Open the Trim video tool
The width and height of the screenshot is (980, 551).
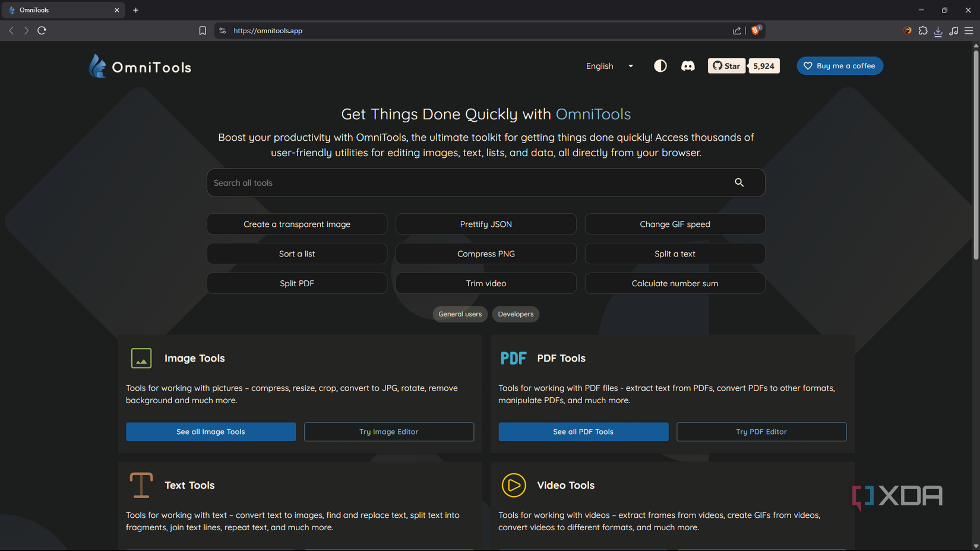click(x=486, y=283)
